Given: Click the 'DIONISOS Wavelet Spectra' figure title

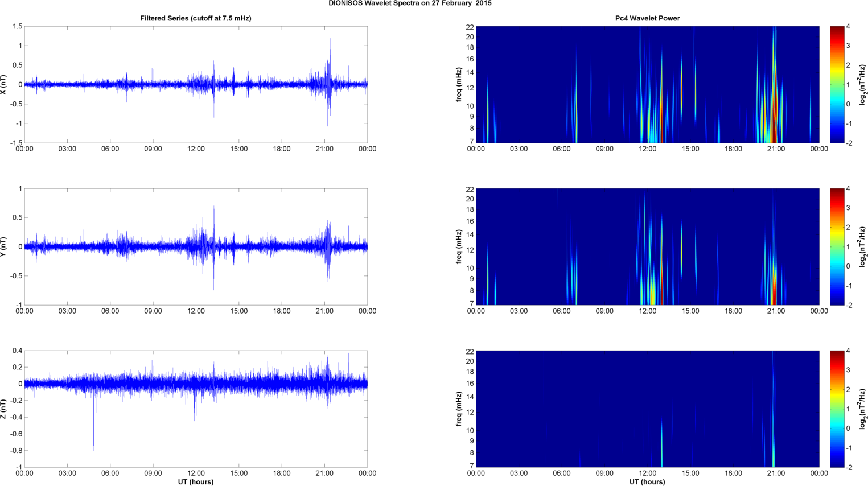Looking at the screenshot, I should pos(410,3).
